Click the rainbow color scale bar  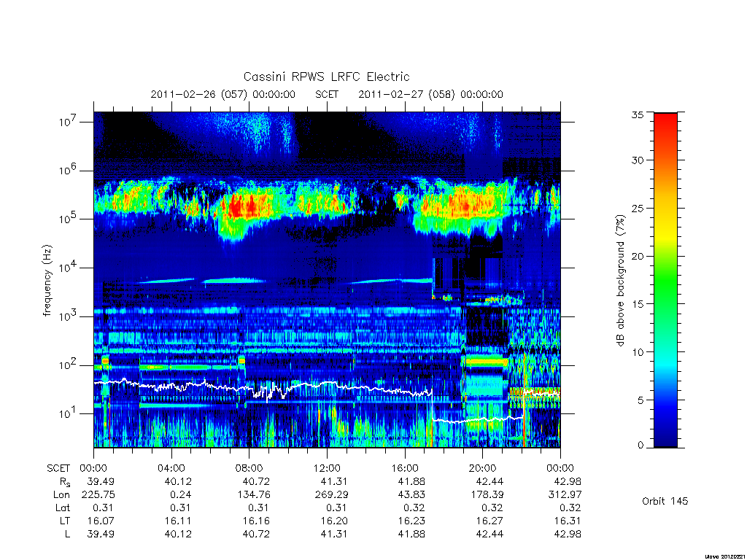(665, 280)
